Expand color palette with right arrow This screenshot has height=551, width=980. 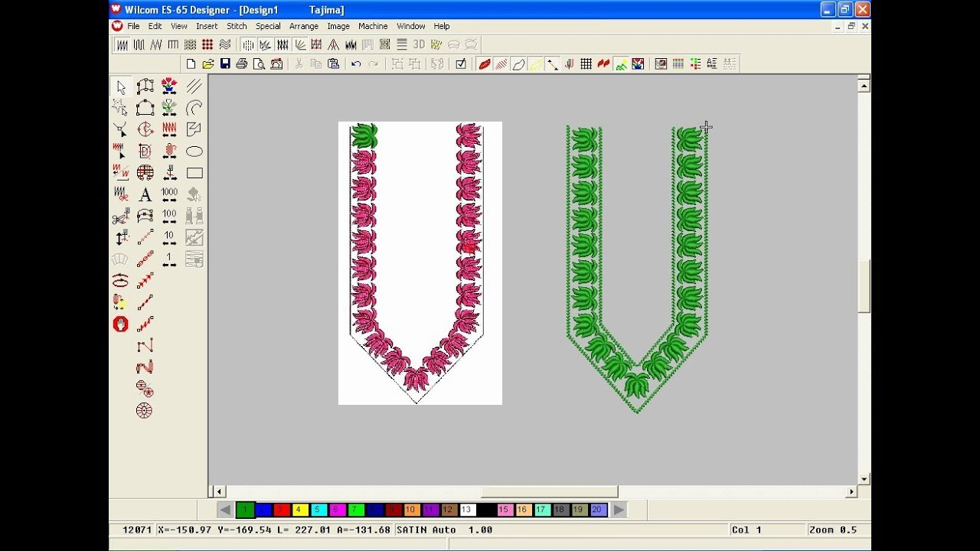[619, 510]
